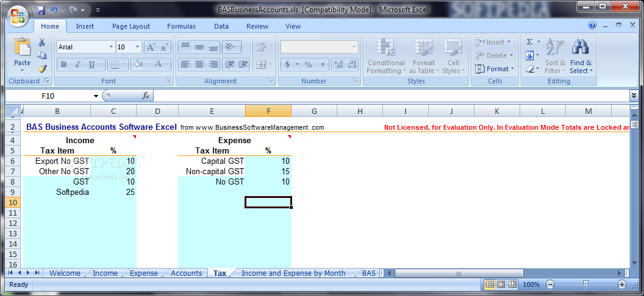Increase the cell indent
The image size is (644, 296).
coord(243,65)
